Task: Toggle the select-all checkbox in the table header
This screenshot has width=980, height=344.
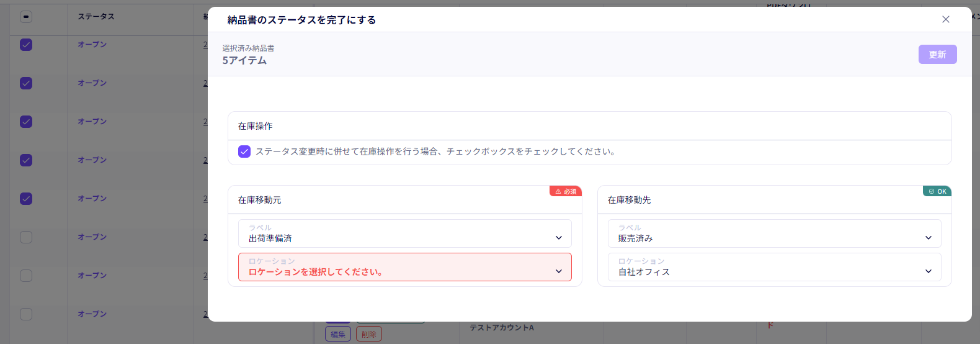Action: [x=26, y=17]
